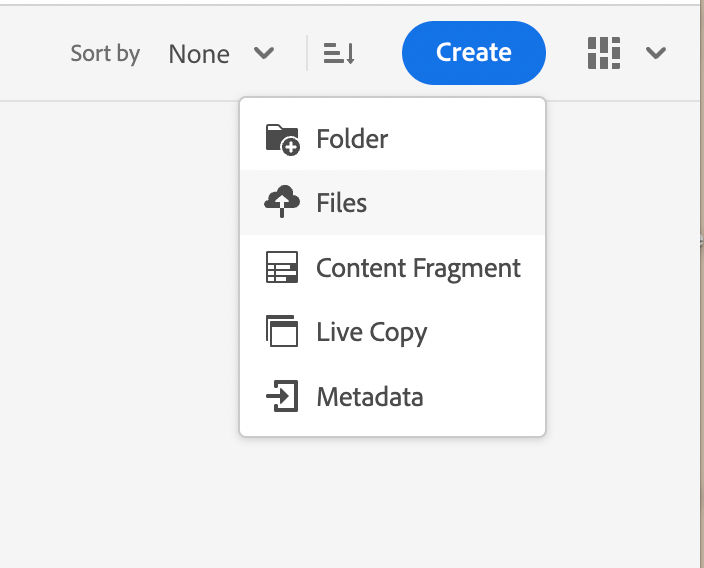Screen dimensions: 704x568
Task: Click the Metadata text label
Action: click(370, 397)
